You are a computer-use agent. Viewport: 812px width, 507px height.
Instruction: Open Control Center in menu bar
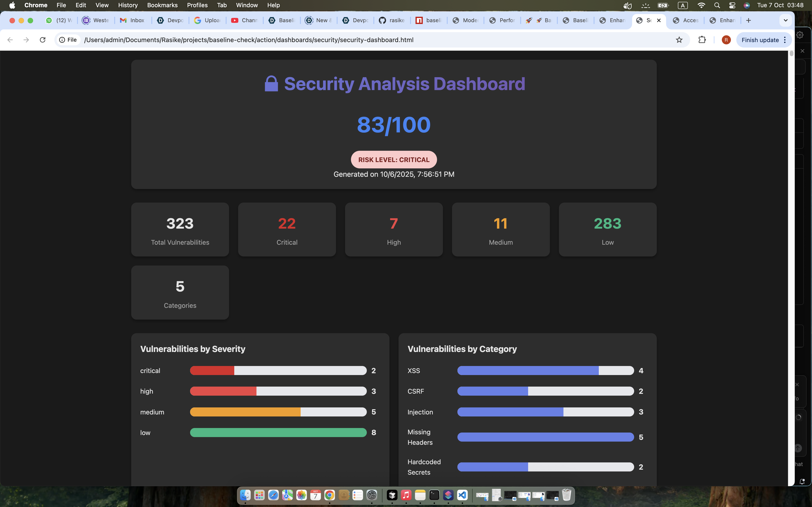(732, 5)
